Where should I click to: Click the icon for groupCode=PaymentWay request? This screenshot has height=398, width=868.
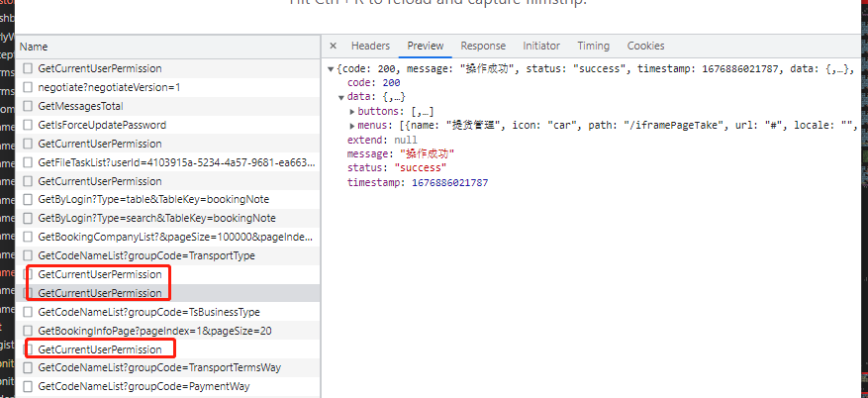coord(28,386)
